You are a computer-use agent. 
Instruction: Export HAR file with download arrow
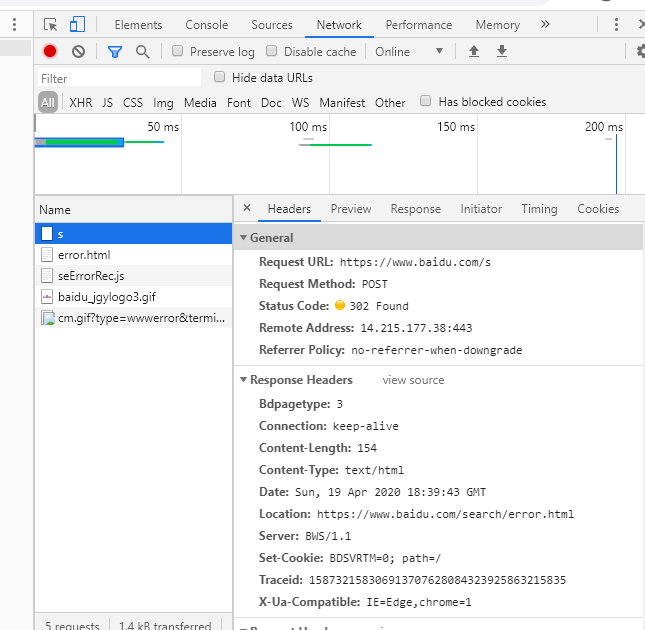point(502,51)
